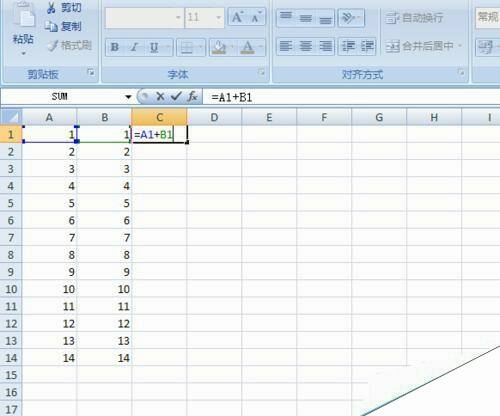
Task: Align cell text right
Action: [x=325, y=46]
